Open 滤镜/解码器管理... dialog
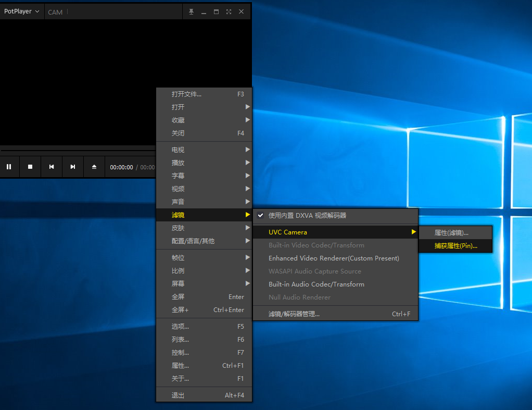This screenshot has height=410, width=532. [294, 314]
